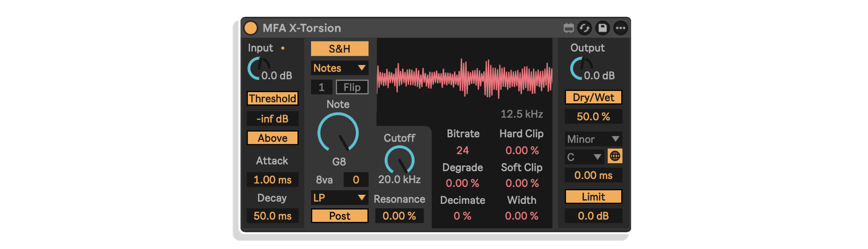Toggle the Flip button
868x249 pixels.
tap(352, 87)
